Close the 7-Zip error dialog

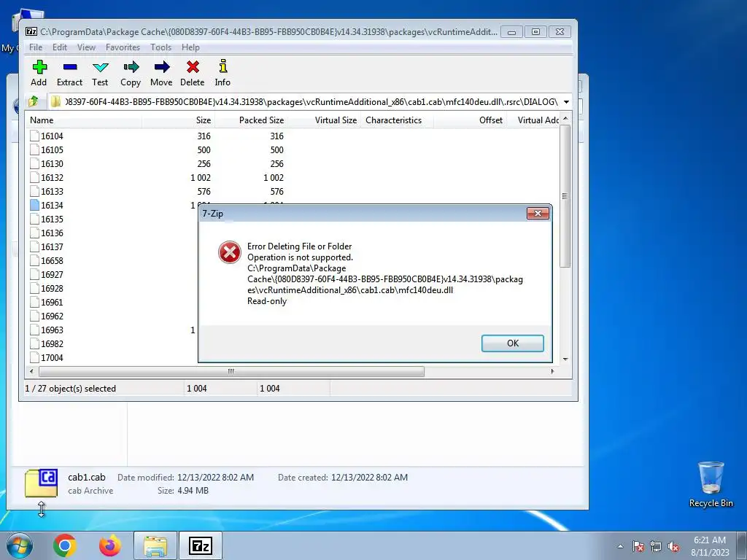[538, 214]
